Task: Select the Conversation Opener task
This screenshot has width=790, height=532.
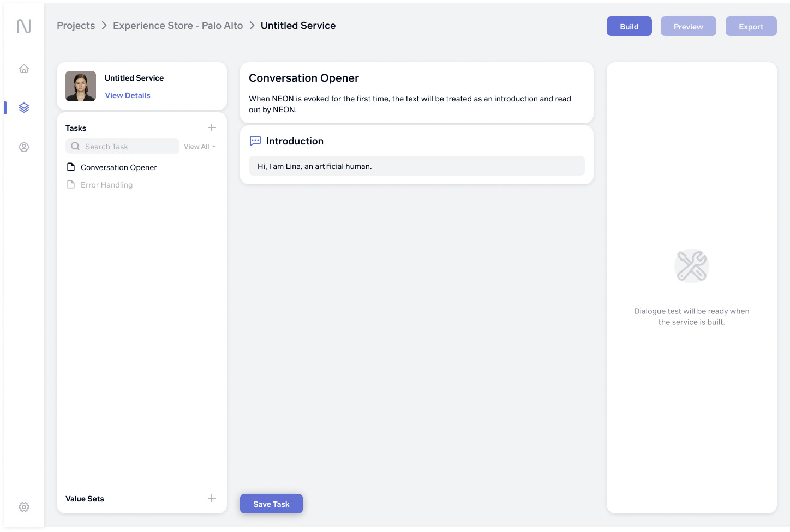Action: 118,167
